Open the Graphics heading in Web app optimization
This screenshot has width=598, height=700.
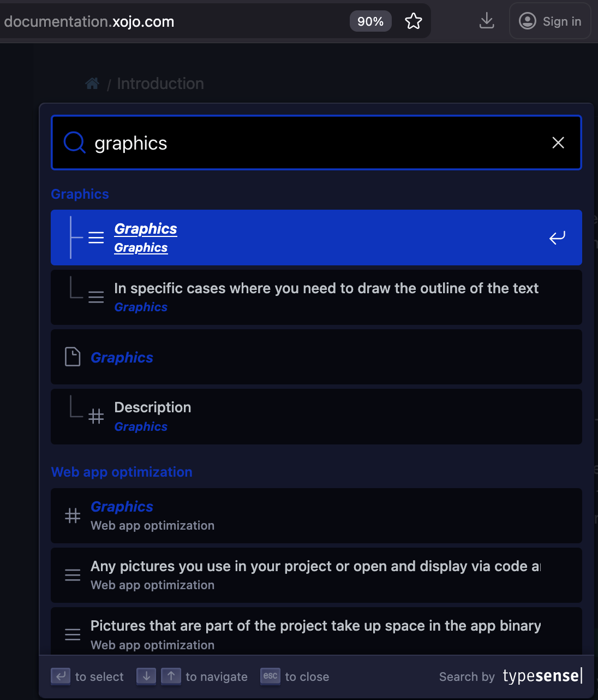click(x=316, y=515)
